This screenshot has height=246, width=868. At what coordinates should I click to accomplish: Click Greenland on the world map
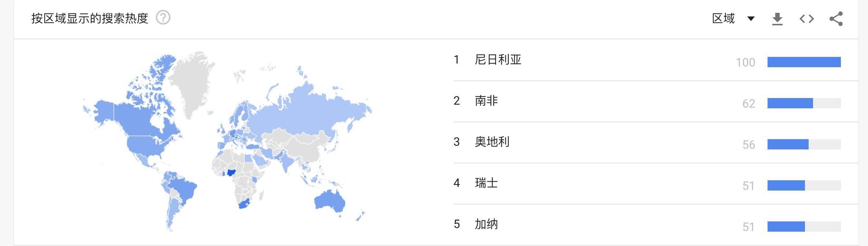192,83
